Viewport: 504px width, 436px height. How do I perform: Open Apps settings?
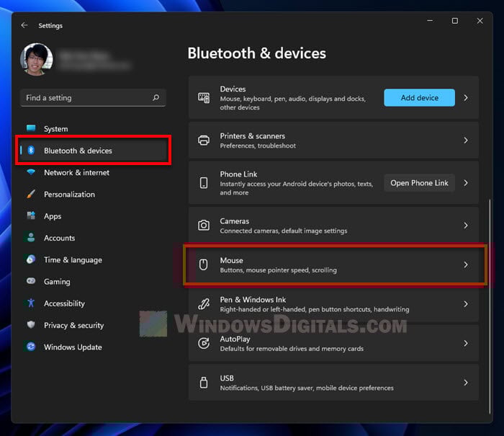(x=93, y=216)
